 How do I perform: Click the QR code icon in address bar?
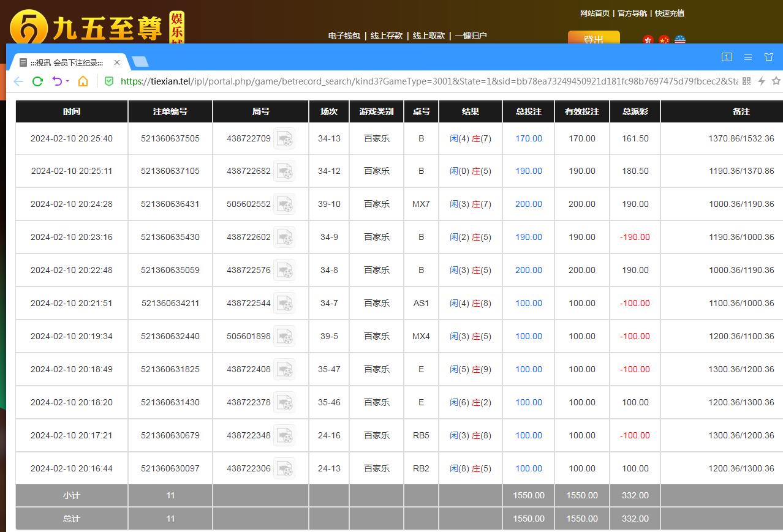coord(746,81)
